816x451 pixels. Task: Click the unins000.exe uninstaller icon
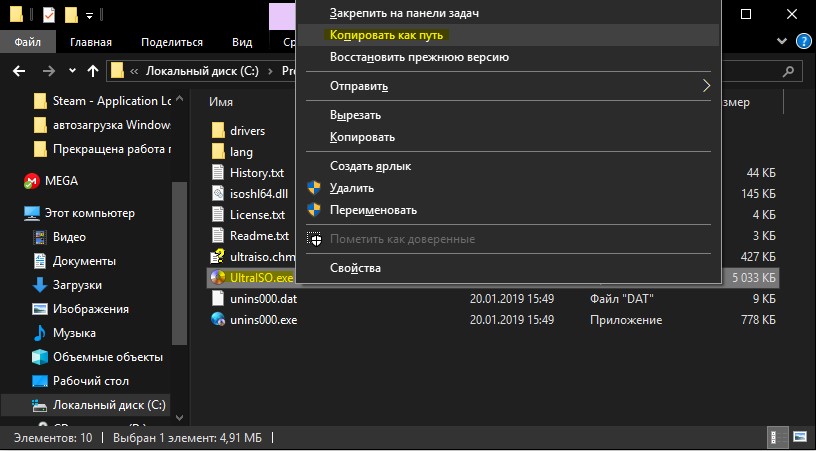point(218,319)
